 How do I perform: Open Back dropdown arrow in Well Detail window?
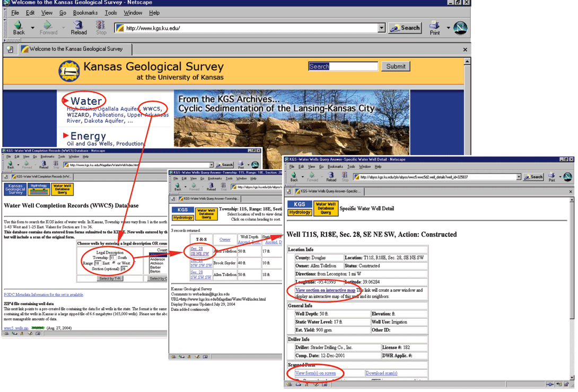[303, 177]
